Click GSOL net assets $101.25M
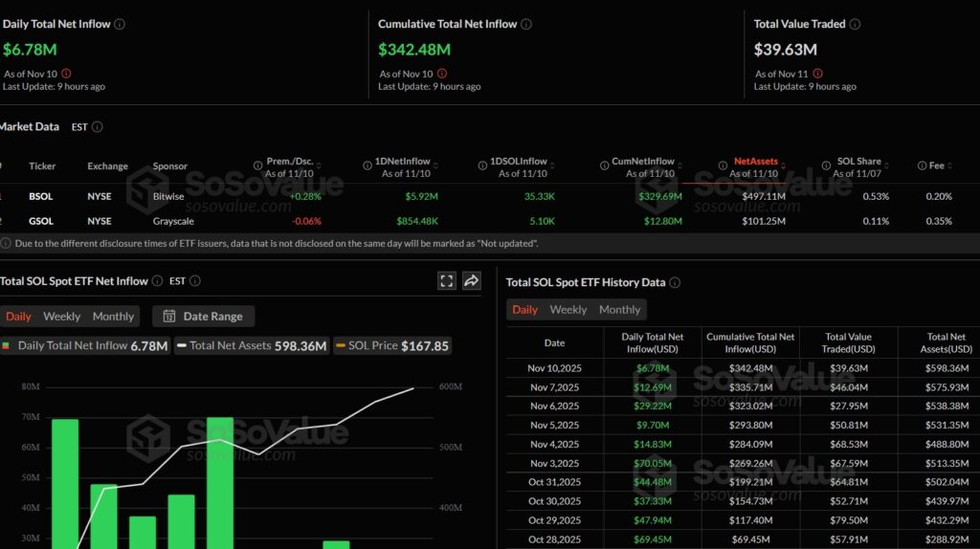The image size is (980, 549). [x=764, y=221]
